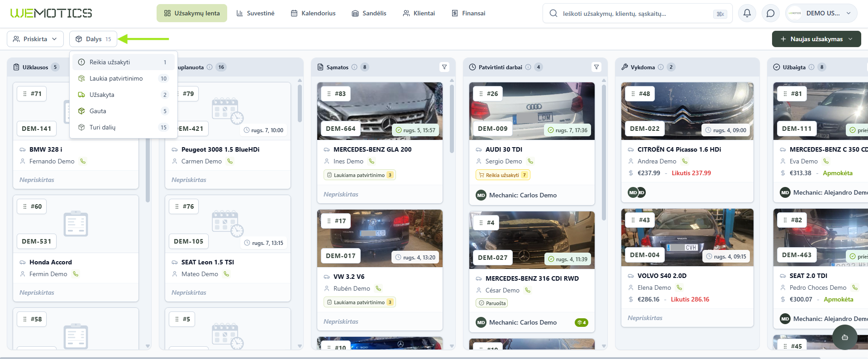The height and width of the screenshot is (359, 868).
Task: Open order DEM-141 label
Action: 37,129
